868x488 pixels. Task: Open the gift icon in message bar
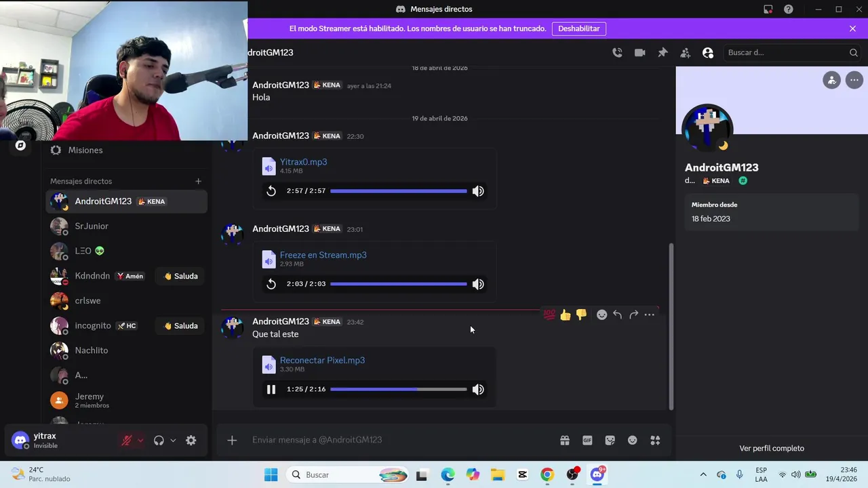click(564, 441)
